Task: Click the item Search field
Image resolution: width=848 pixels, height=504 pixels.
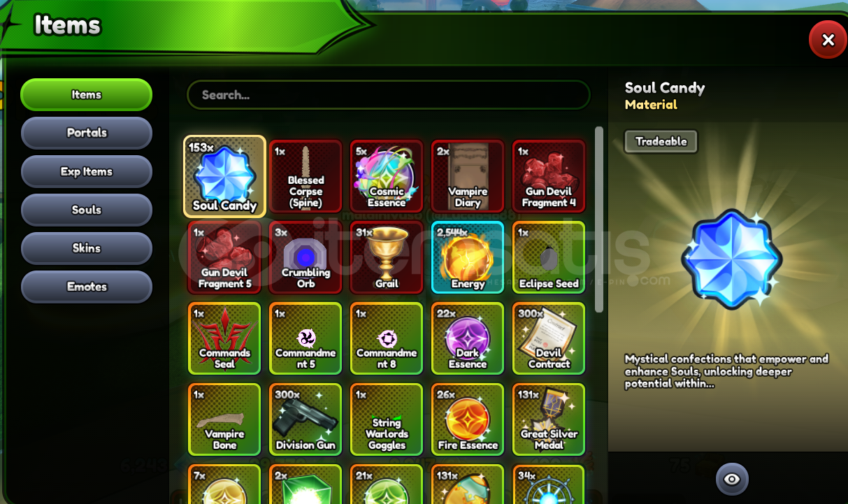Action: (389, 95)
